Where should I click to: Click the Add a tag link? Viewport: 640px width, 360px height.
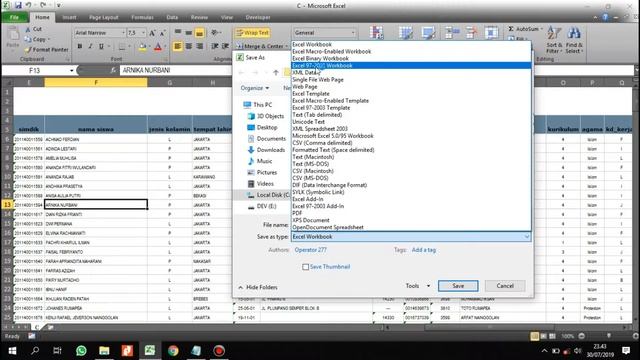(424, 250)
